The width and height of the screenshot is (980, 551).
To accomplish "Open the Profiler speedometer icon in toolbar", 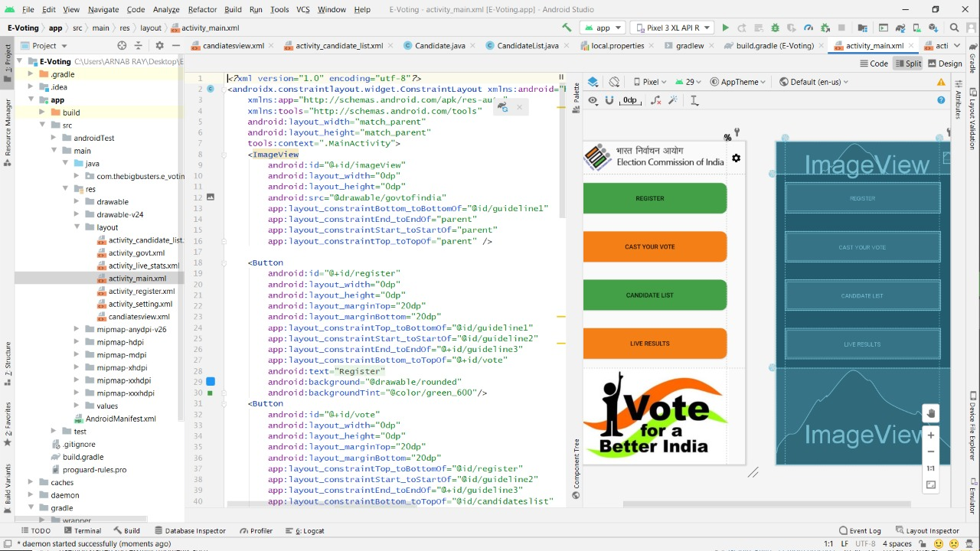I will coord(808,28).
